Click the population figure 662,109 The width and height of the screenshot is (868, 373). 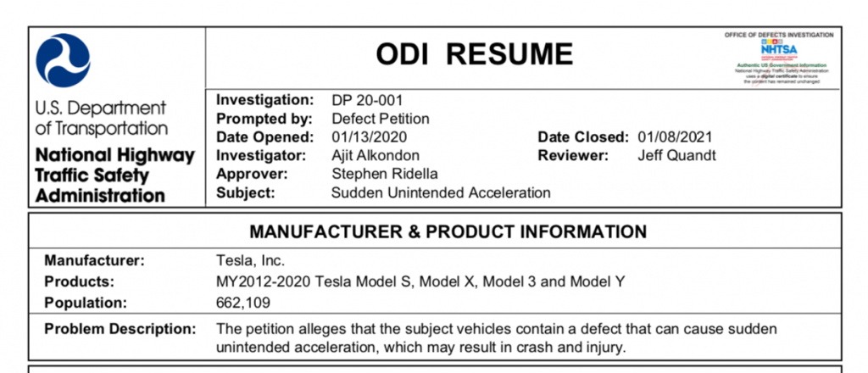[x=243, y=303]
